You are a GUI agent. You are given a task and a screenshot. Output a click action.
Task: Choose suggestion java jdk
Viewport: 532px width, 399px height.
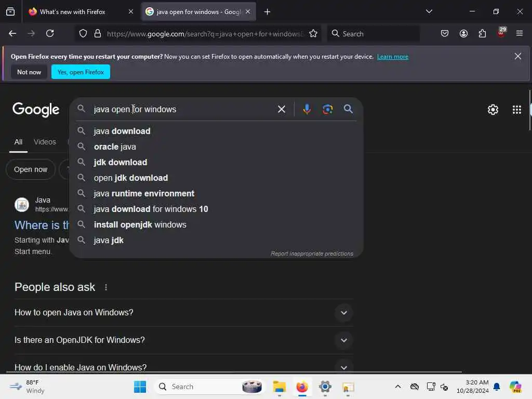(x=216, y=241)
